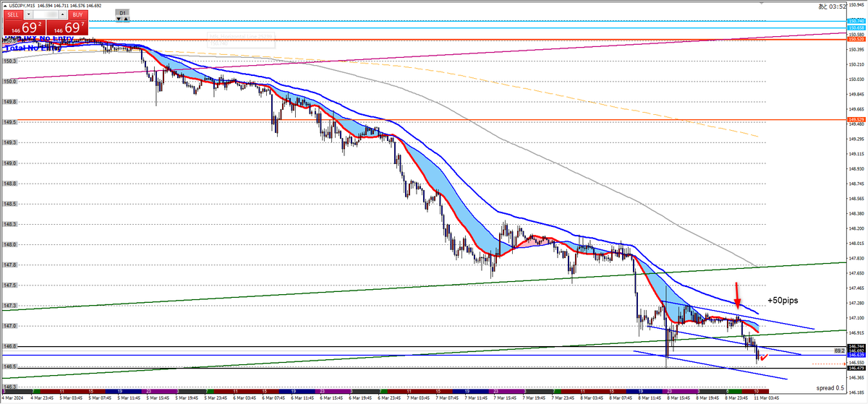
Task: Click the black 146.479 price tag
Action: click(856, 368)
